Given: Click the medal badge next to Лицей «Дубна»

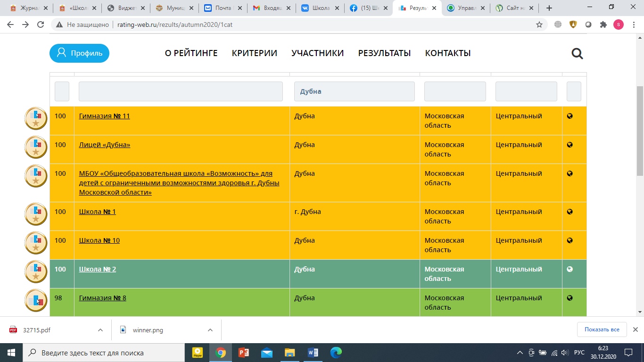Looking at the screenshot, I should (36, 148).
